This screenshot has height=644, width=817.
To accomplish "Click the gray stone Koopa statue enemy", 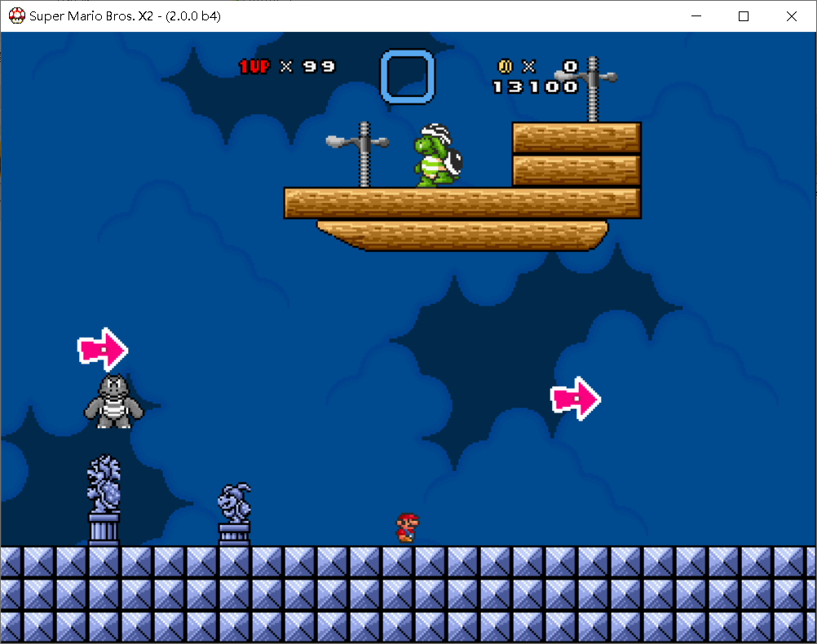I will point(113,402).
